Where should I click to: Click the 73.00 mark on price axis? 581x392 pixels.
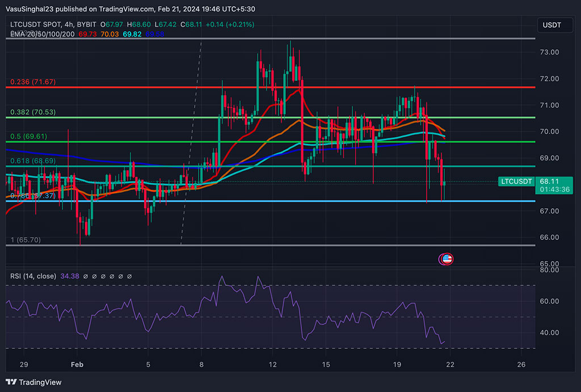tap(549, 52)
